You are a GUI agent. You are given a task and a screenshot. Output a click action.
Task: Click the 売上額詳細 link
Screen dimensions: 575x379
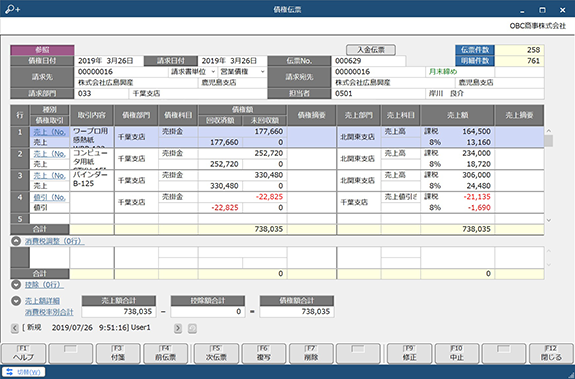click(42, 301)
